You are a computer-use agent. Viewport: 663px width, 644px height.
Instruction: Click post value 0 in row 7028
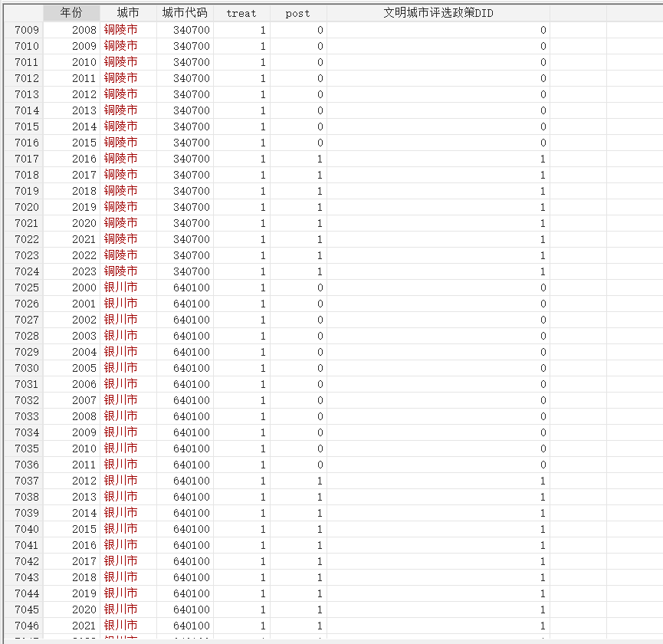tap(298, 336)
